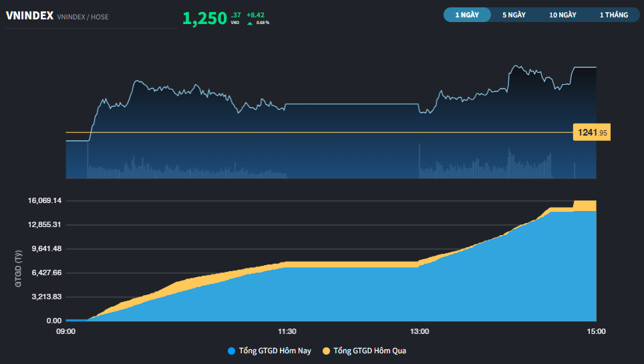Click the current index value 1,250
Image resolution: width=644 pixels, height=364 pixels.
(x=204, y=19)
